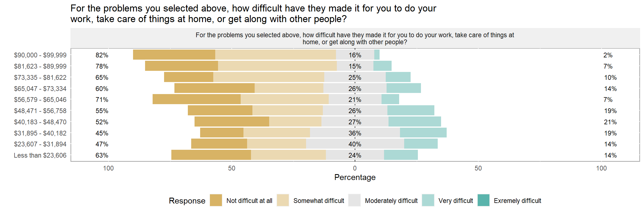Select the "$90,000 - $99,999" income label

[40, 55]
